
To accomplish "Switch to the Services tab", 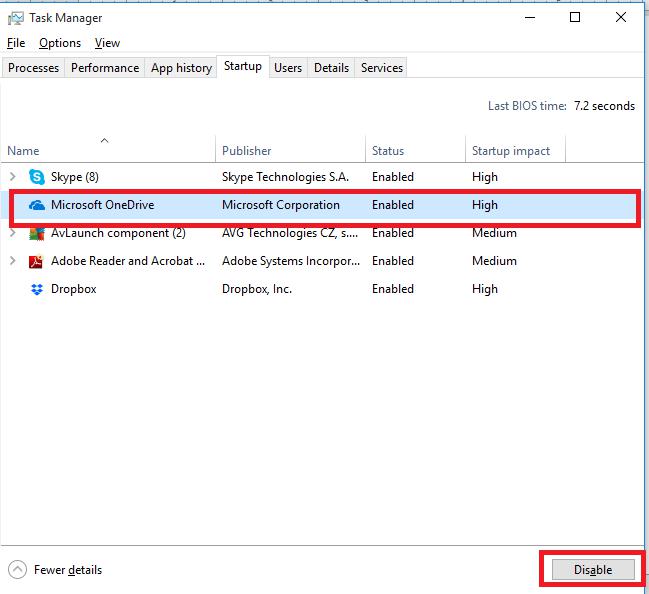I will coord(382,67).
